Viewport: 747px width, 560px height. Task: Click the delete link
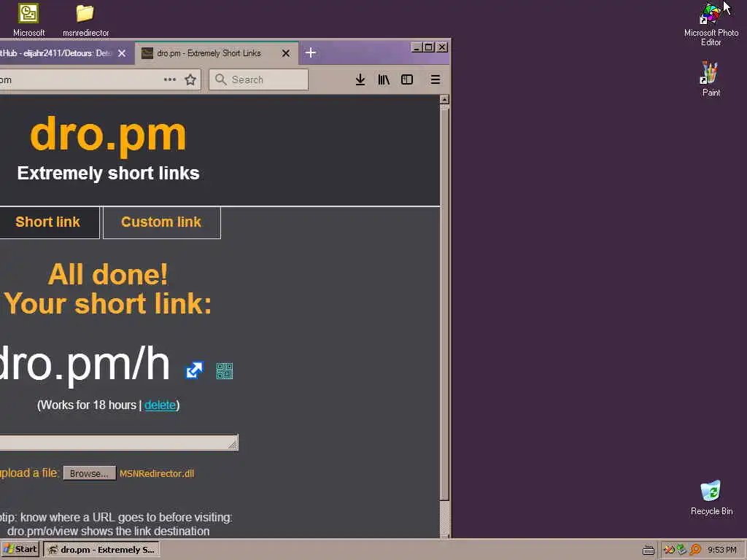click(160, 405)
